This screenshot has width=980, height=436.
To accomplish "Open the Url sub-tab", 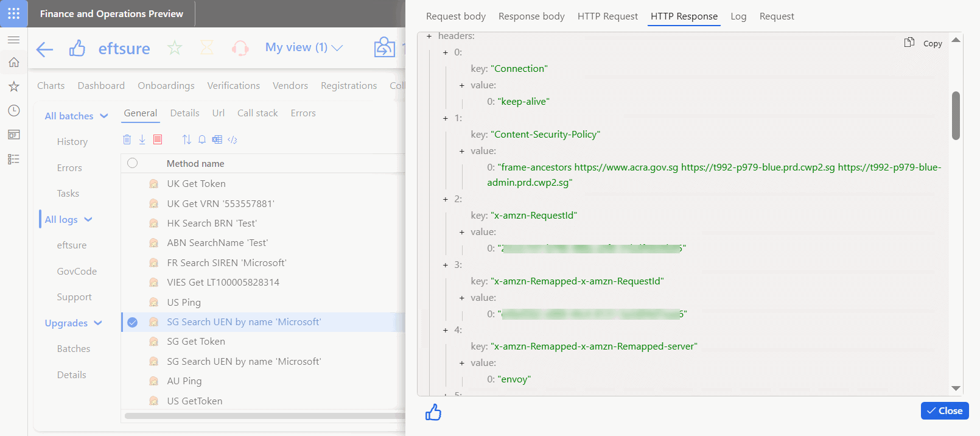I will tap(219, 113).
